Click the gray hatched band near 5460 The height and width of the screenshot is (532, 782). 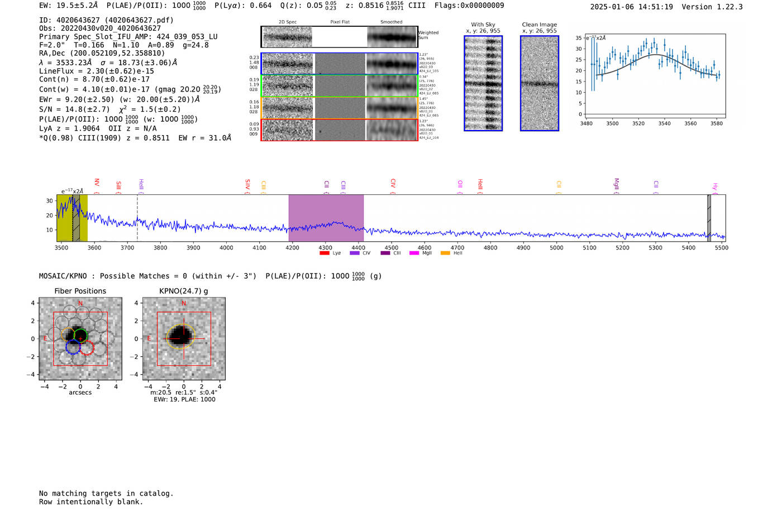pyautogui.click(x=709, y=218)
